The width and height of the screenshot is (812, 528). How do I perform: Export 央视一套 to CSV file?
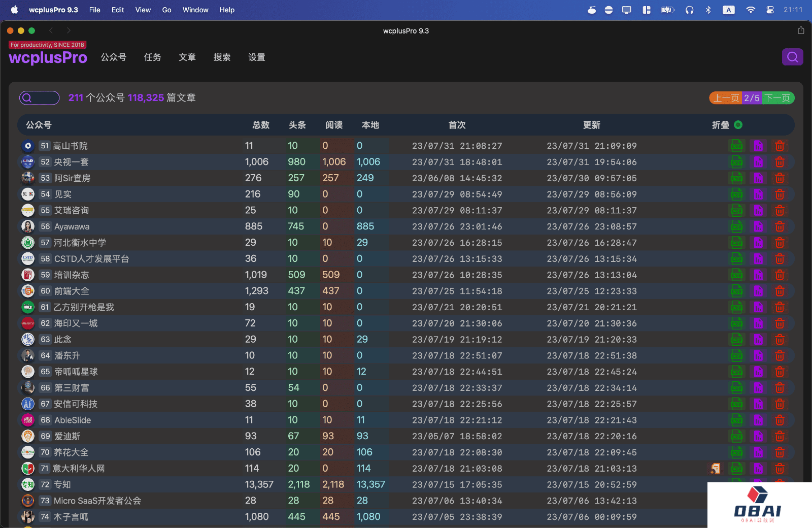(736, 162)
